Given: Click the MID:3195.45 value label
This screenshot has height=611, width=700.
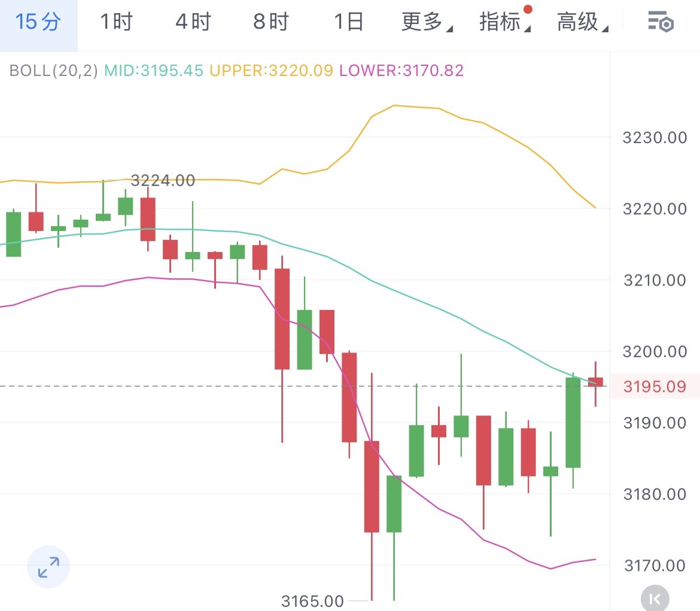Looking at the screenshot, I should click(x=154, y=71).
